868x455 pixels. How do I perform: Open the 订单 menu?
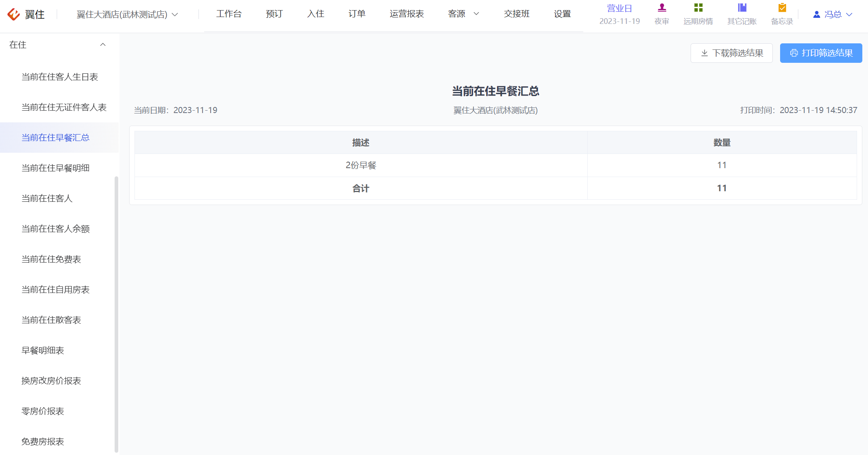point(357,14)
